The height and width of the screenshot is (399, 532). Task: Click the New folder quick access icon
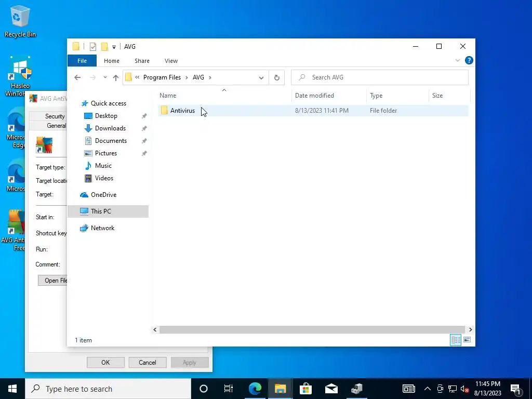click(x=104, y=46)
